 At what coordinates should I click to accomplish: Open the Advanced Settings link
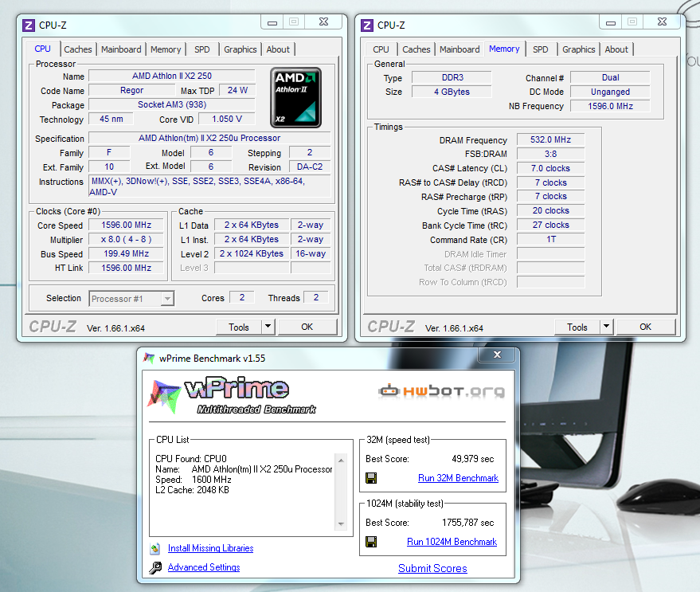[x=204, y=567]
